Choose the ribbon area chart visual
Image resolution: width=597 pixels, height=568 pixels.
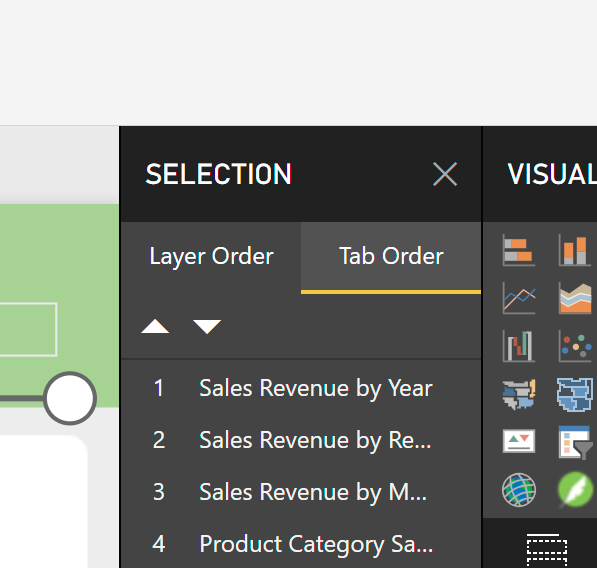click(x=575, y=298)
